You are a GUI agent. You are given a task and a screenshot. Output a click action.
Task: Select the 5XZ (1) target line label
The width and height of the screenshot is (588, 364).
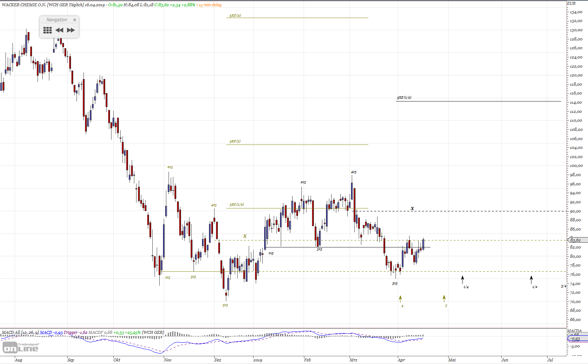click(x=235, y=141)
